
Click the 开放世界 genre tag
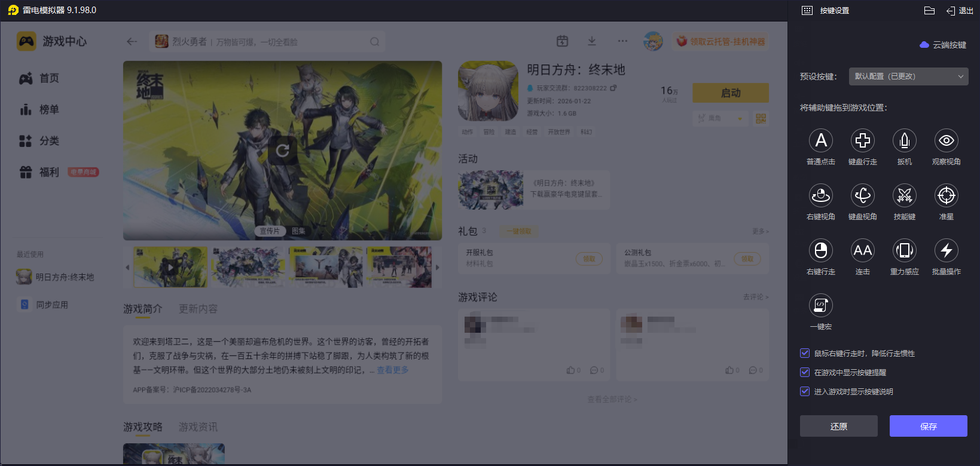tap(559, 132)
